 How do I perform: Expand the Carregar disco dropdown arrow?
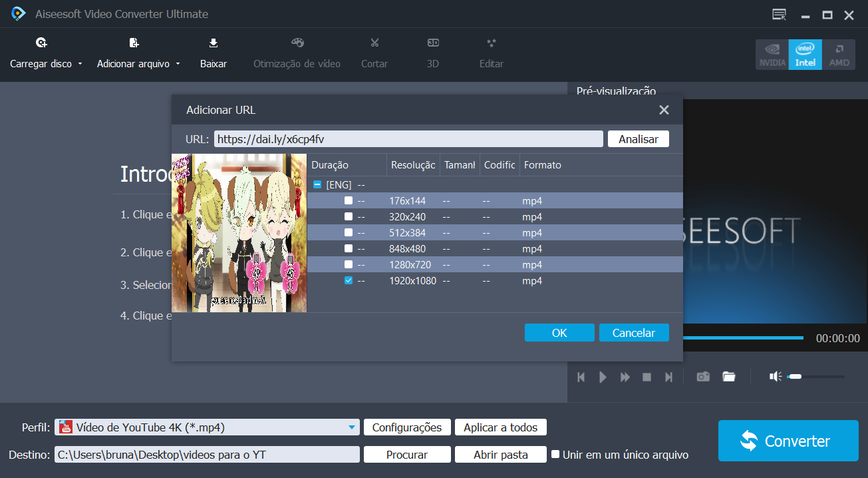pos(80,65)
